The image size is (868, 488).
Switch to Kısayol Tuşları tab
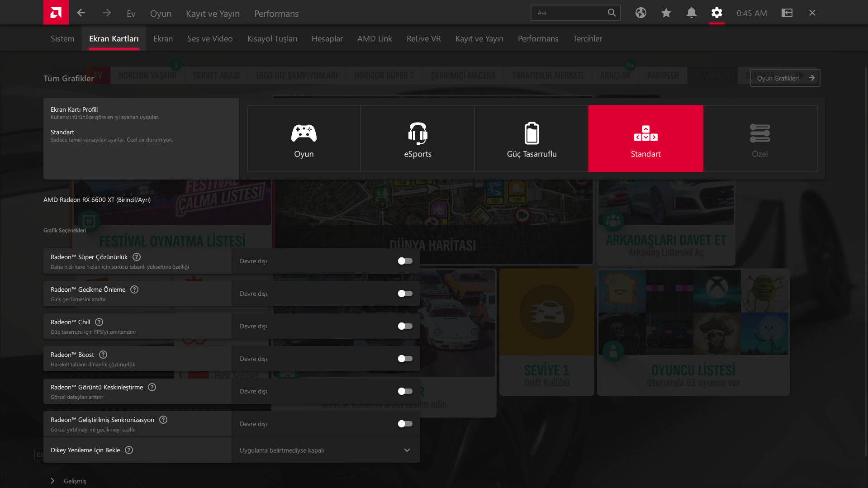point(272,38)
